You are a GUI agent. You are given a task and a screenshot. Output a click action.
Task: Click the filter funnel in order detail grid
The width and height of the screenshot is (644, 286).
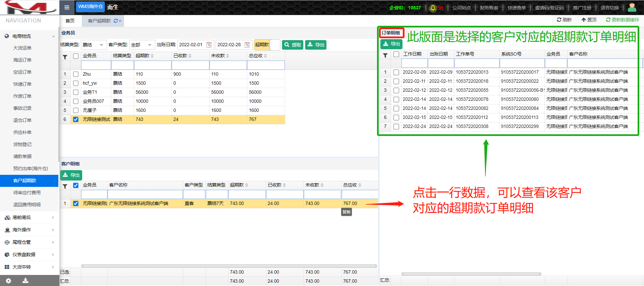point(385,55)
